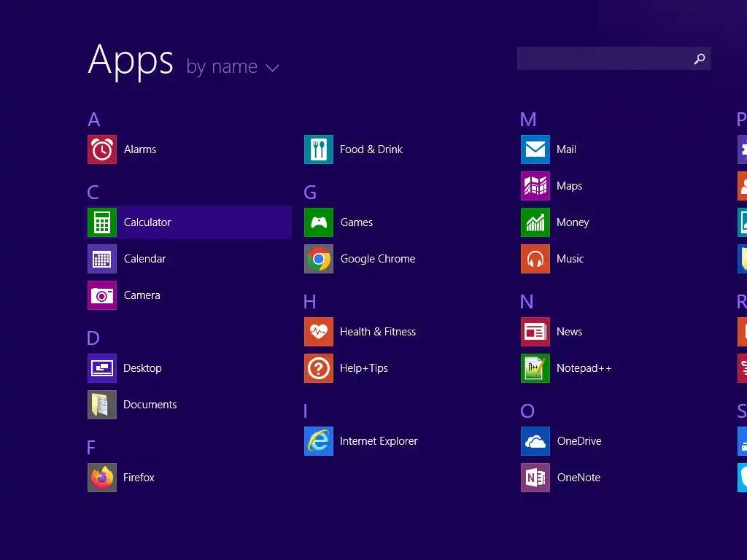Open the Music headphones icon
747x560 pixels.
[535, 259]
